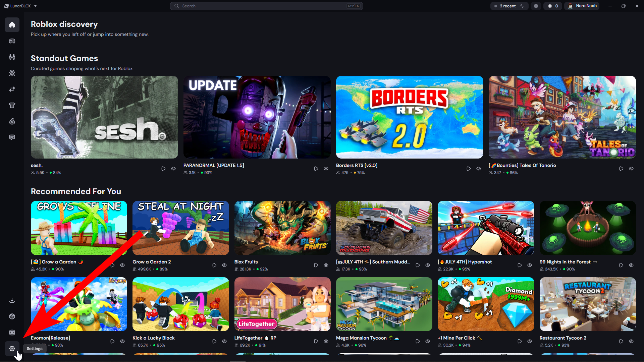The width and height of the screenshot is (644, 362).
Task: Open the 2 recent activity dropdown
Action: pos(509,6)
